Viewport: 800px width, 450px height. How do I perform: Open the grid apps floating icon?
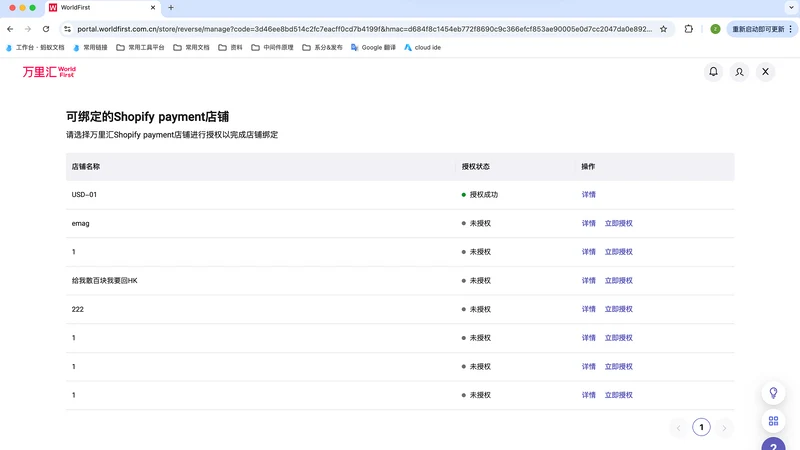point(773,421)
